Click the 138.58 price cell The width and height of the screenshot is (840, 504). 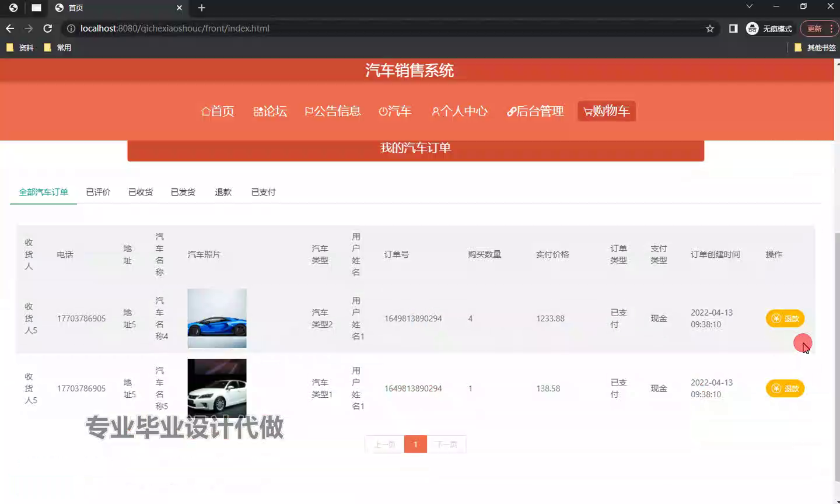(548, 388)
